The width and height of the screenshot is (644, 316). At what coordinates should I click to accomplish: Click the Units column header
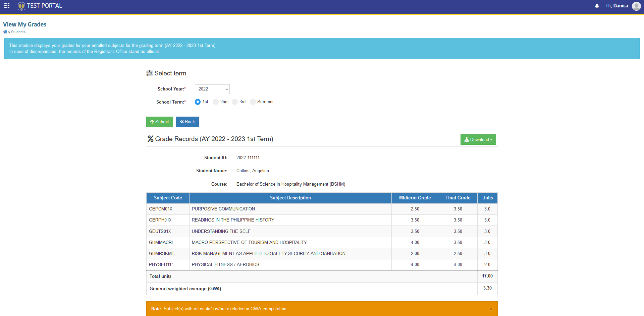[487, 198]
